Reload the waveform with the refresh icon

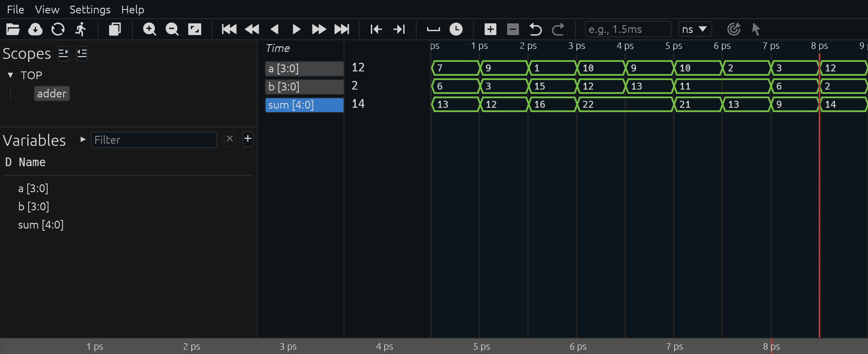pyautogui.click(x=58, y=29)
